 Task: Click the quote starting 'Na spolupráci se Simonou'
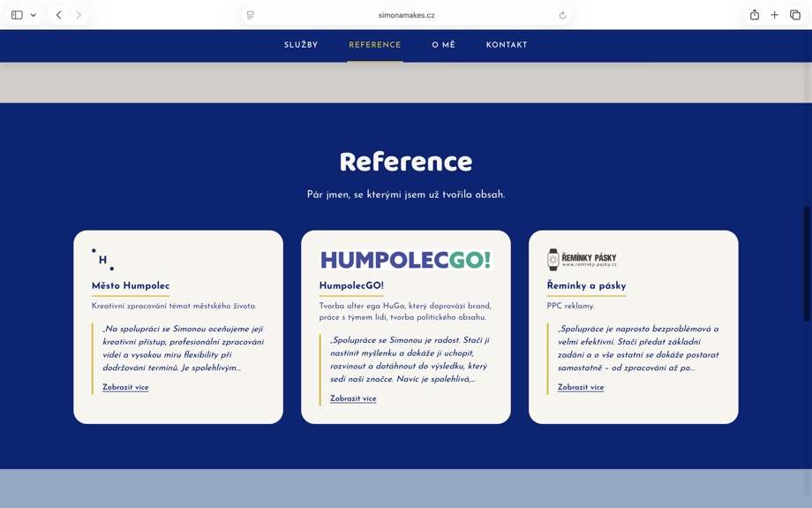click(184, 348)
